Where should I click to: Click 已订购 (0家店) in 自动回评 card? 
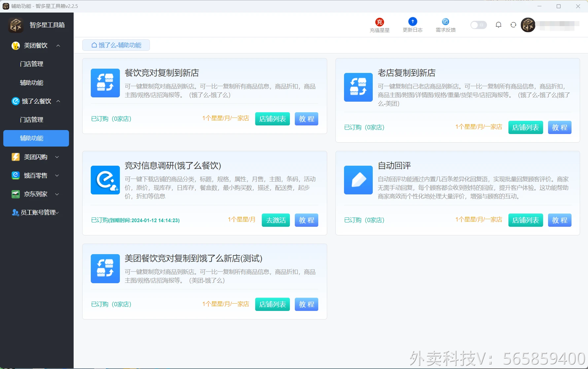click(x=364, y=220)
